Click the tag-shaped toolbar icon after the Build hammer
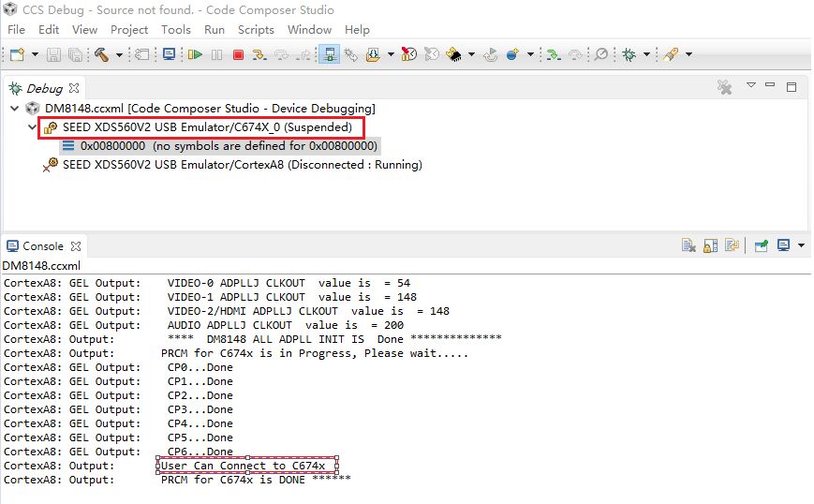 141,54
